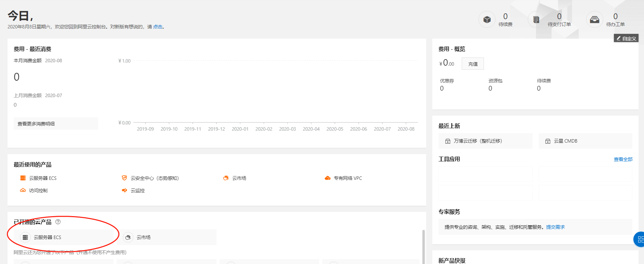Click the 云服务器 ECS icon under recent products
The width and height of the screenshot is (644, 264).
[x=23, y=178]
